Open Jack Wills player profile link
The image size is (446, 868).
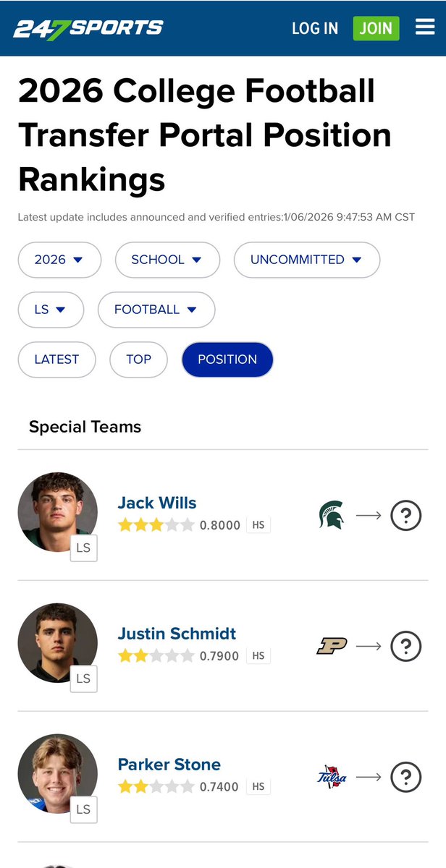(x=157, y=503)
